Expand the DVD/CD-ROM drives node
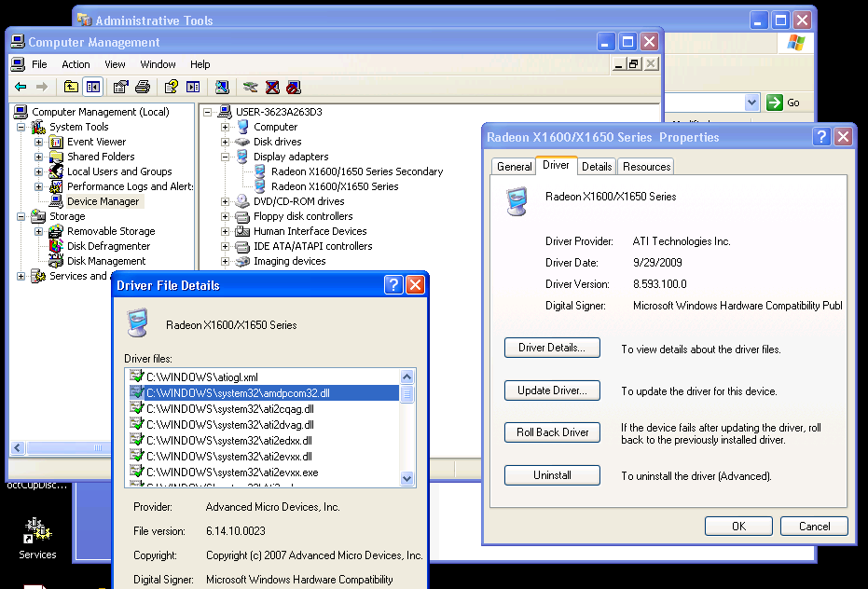 tap(226, 201)
